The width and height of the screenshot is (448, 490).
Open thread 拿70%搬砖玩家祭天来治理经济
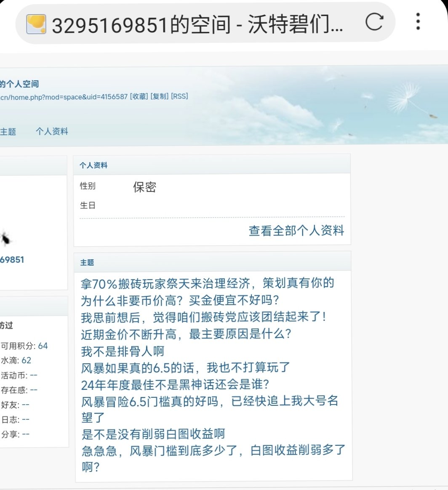tap(207, 283)
